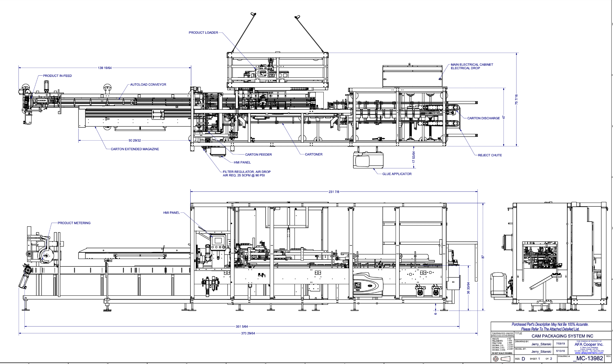Select the Purchased Part's Description disclaimer text
This screenshot has height=364, width=613.
(550, 327)
